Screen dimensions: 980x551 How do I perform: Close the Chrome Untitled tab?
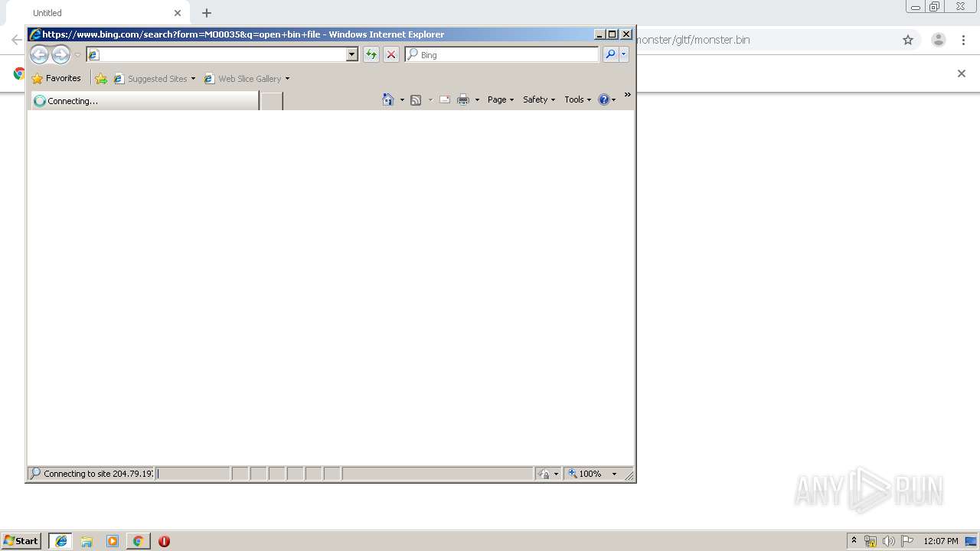[x=178, y=13]
